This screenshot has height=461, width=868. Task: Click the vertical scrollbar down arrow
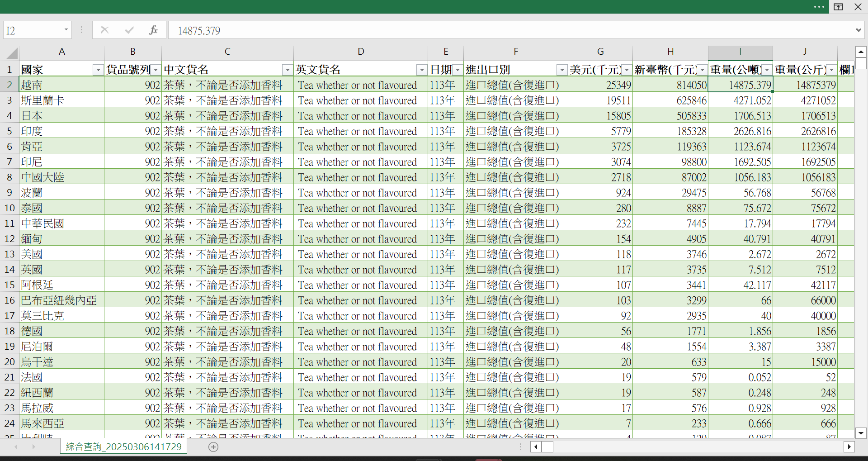point(861,433)
